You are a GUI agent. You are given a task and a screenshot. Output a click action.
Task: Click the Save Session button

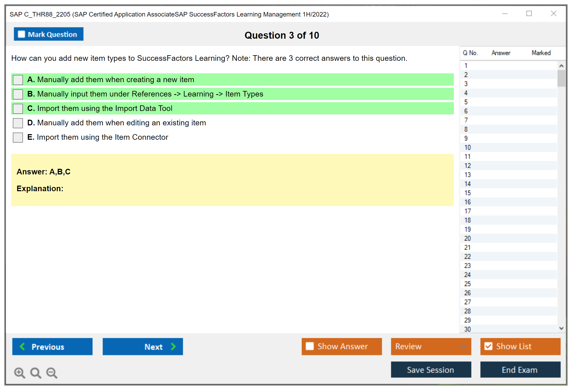tap(431, 370)
